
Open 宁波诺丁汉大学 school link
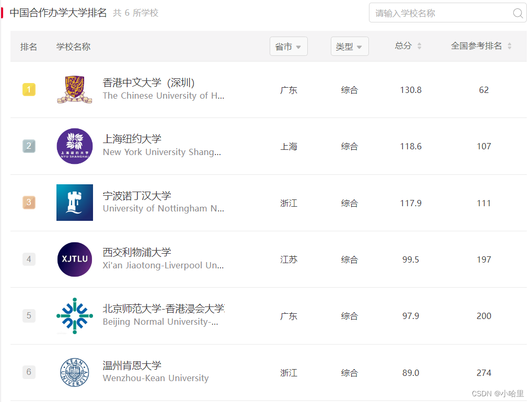pos(137,196)
